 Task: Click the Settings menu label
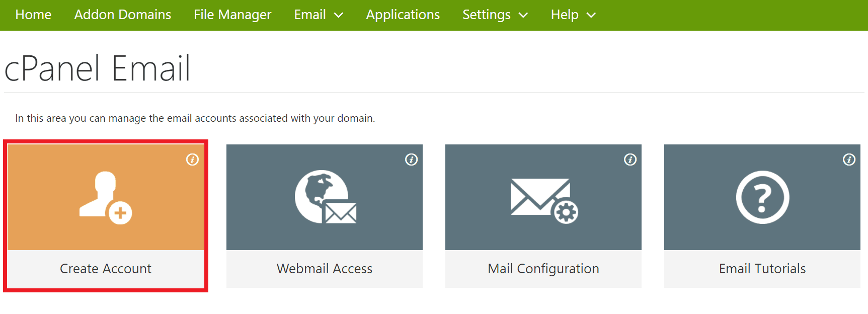[487, 15]
